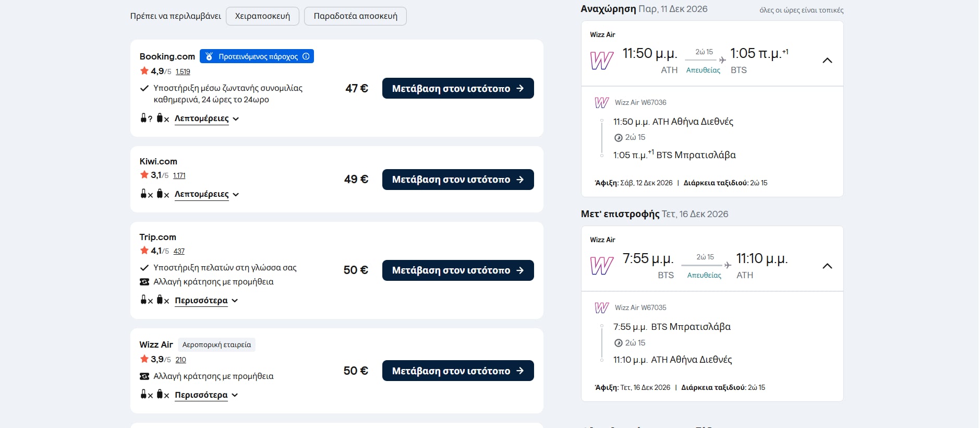
Task: Toggle the Παραδοτέα αποσκευή filter
Action: pos(355,16)
